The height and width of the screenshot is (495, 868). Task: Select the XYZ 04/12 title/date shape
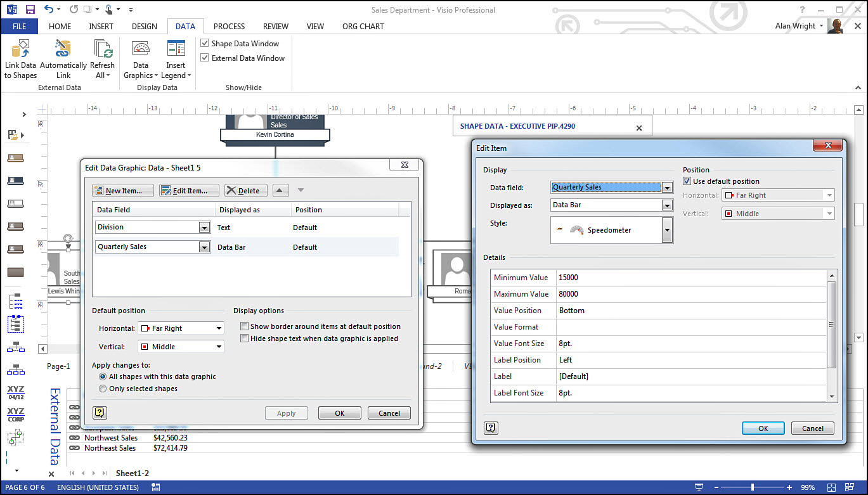pos(16,392)
